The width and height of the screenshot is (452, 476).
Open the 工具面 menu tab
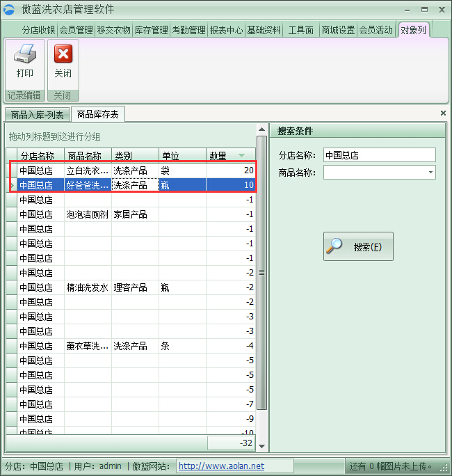coord(301,30)
